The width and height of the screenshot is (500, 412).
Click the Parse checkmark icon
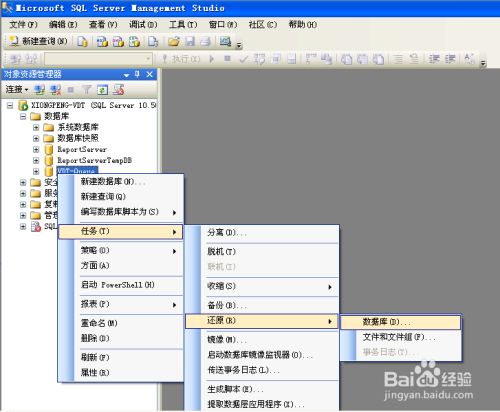[244, 59]
